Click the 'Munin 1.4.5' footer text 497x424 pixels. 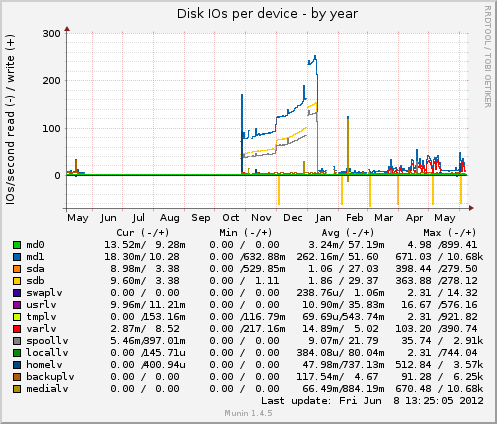(248, 414)
